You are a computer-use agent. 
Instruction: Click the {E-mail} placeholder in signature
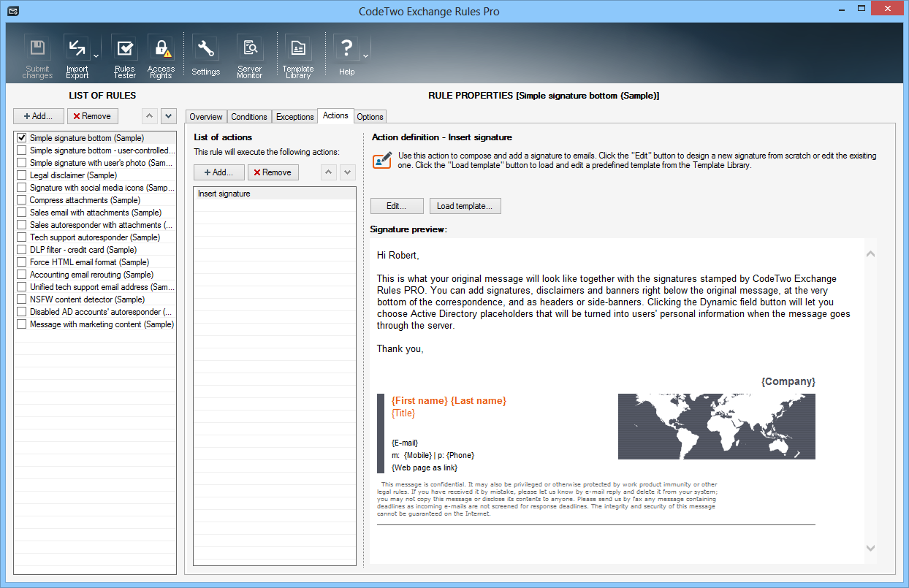(405, 443)
